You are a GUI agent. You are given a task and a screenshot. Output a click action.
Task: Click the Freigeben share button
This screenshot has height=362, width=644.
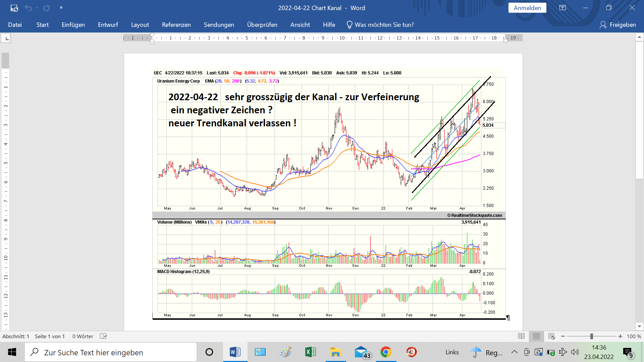click(x=618, y=25)
